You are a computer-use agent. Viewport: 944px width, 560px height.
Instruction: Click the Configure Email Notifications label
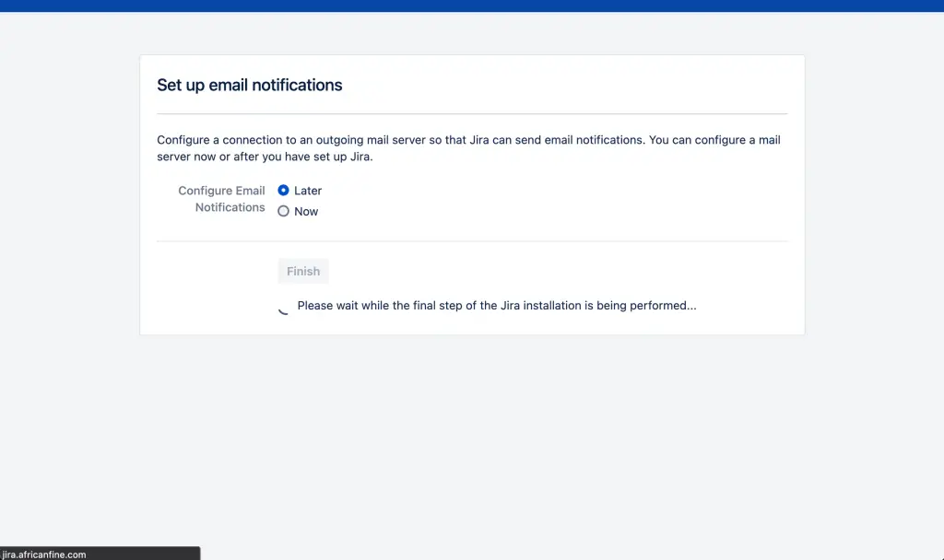[x=221, y=199]
